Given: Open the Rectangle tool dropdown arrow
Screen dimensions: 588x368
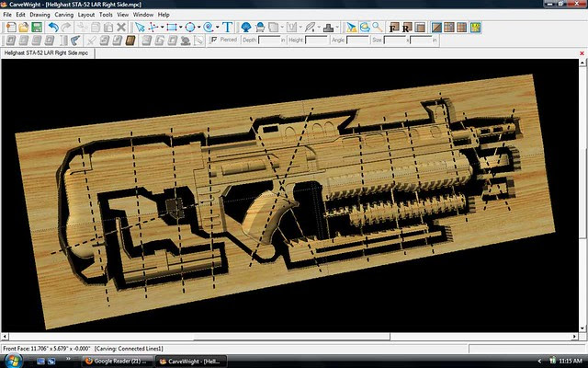Looking at the screenshot, I should pyautogui.click(x=181, y=27).
